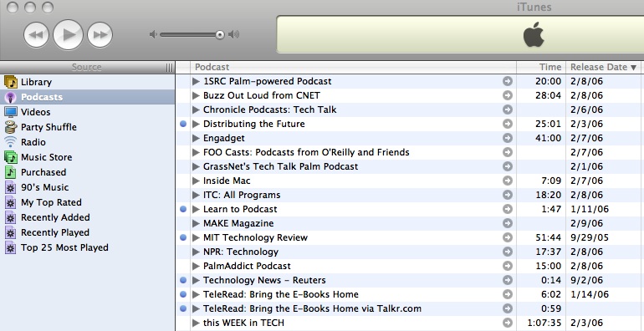Click the 1/14/06 release date
The image size is (644, 331).
(590, 294)
